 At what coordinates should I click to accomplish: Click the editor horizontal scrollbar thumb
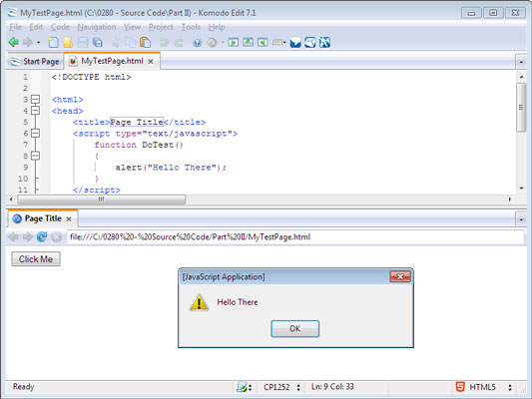[x=101, y=199]
